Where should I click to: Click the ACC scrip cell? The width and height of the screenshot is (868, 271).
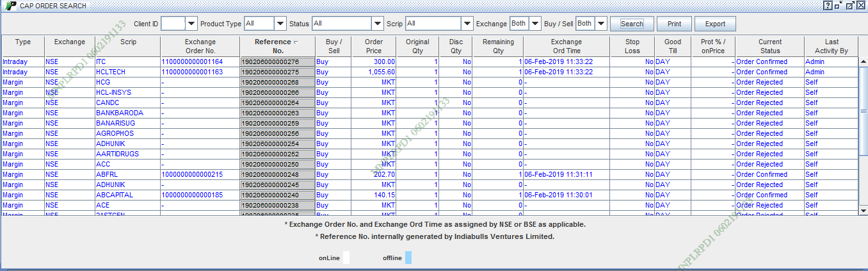coord(127,165)
